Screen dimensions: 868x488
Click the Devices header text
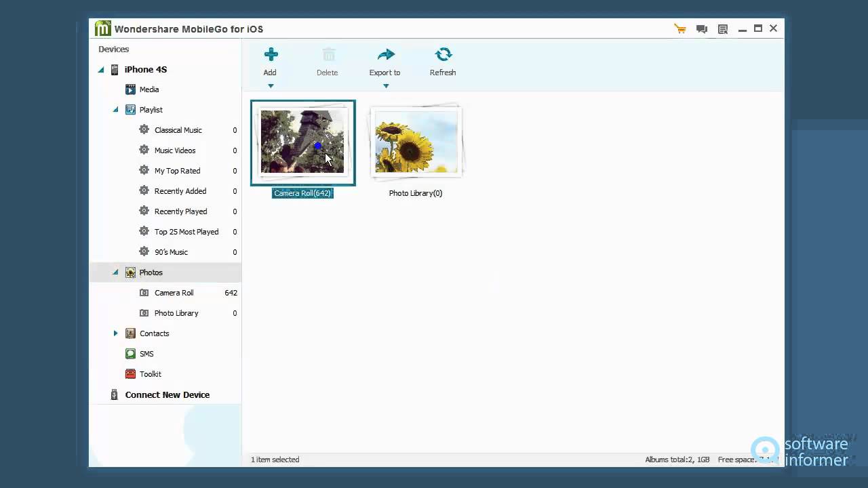[113, 49]
